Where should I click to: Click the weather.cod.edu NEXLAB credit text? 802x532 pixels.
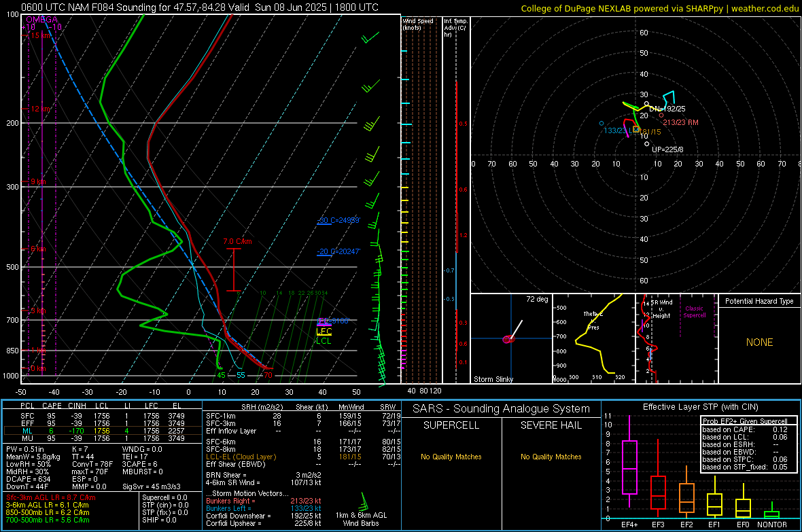click(659, 8)
